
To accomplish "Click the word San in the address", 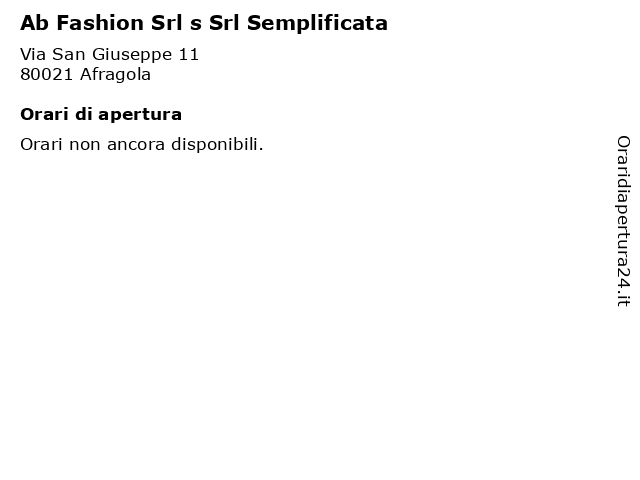I will pos(69,54).
